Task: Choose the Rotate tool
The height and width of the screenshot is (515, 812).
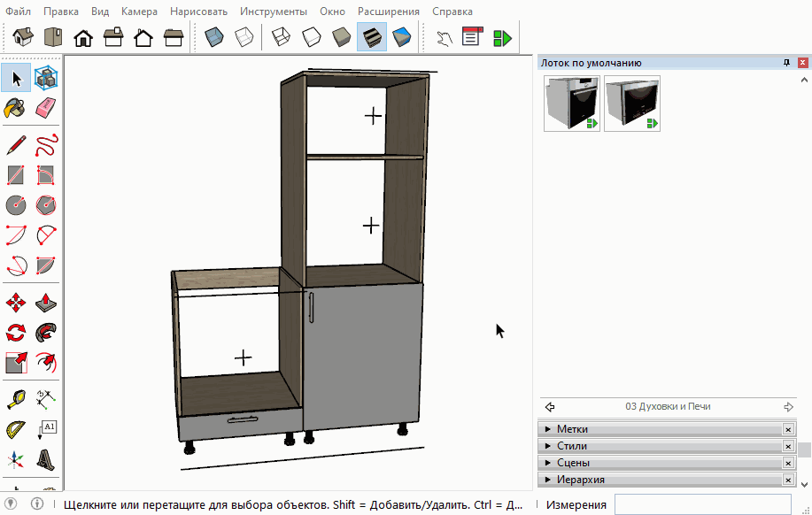Action: [x=16, y=333]
